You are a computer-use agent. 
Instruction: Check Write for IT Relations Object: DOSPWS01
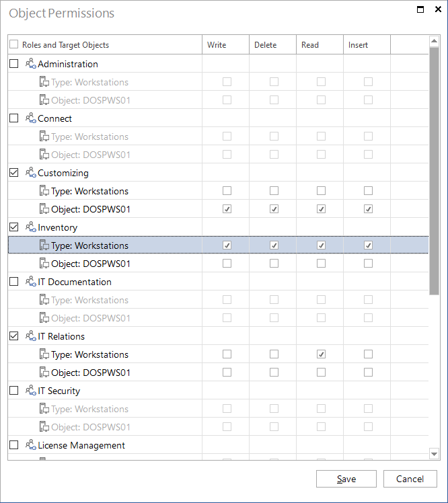coord(227,372)
